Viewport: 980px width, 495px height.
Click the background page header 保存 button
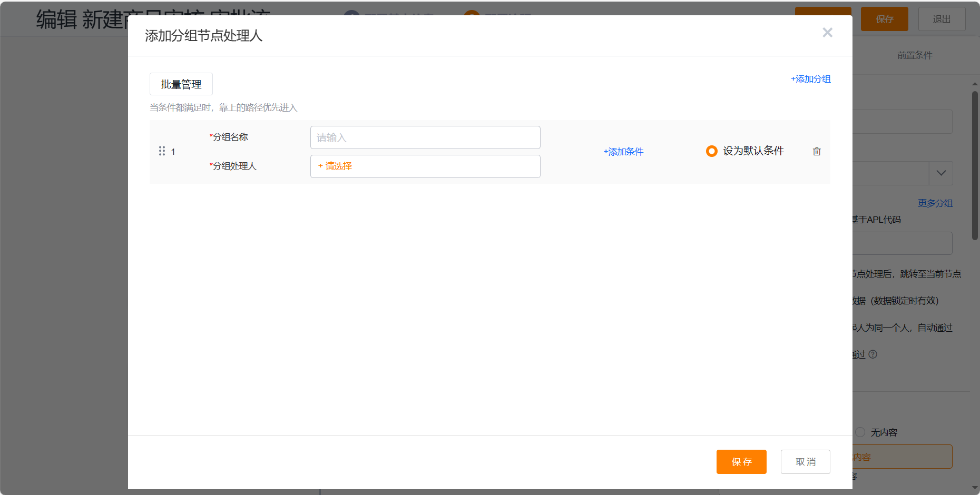(885, 19)
